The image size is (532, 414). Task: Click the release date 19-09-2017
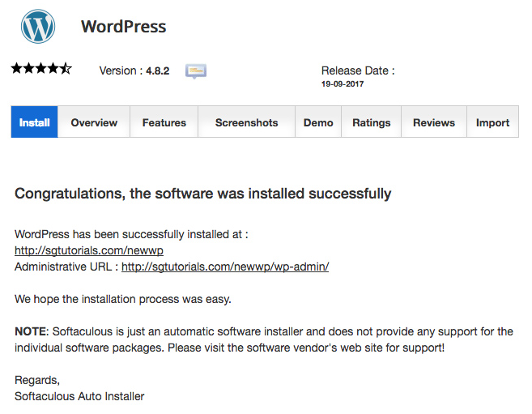[x=343, y=84]
